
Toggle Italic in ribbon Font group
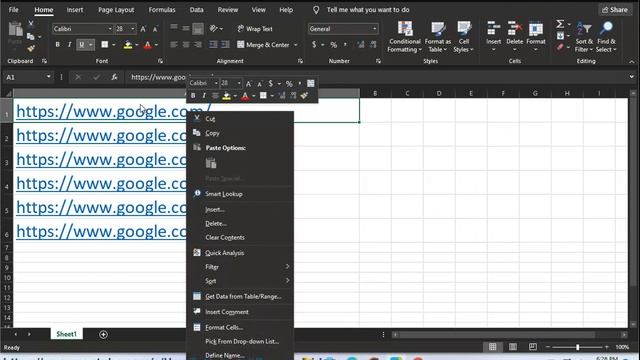[69, 44]
